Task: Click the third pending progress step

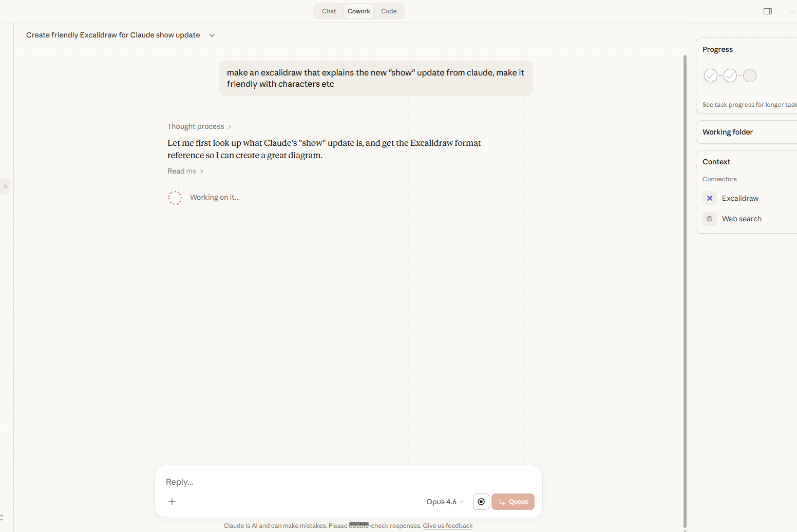Action: coord(750,75)
